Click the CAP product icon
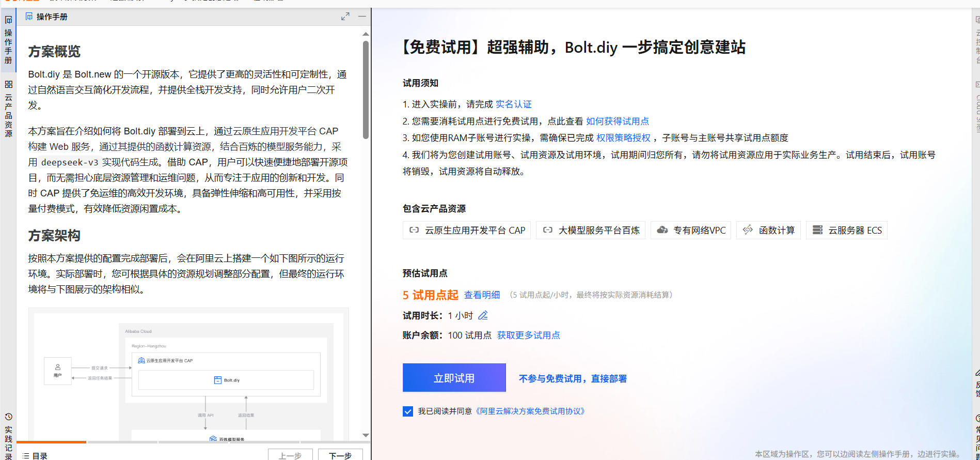The width and height of the screenshot is (980, 460). coord(414,230)
